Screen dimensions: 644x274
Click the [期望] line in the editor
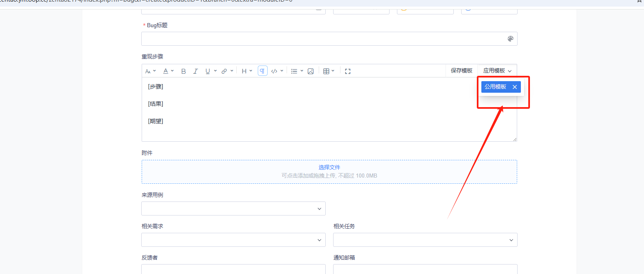(x=156, y=121)
